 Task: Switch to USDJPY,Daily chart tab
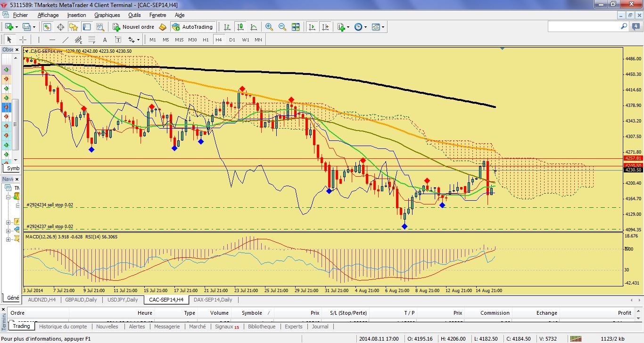click(122, 300)
